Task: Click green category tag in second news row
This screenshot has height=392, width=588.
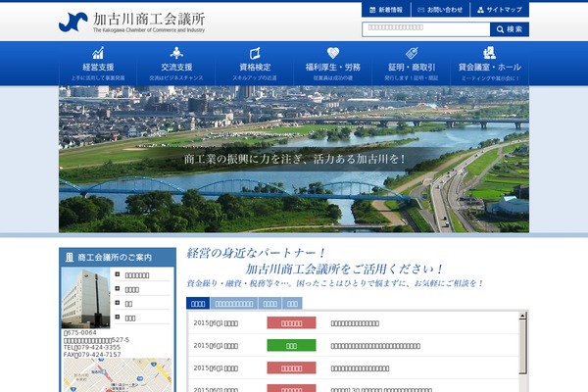Action: point(291,346)
